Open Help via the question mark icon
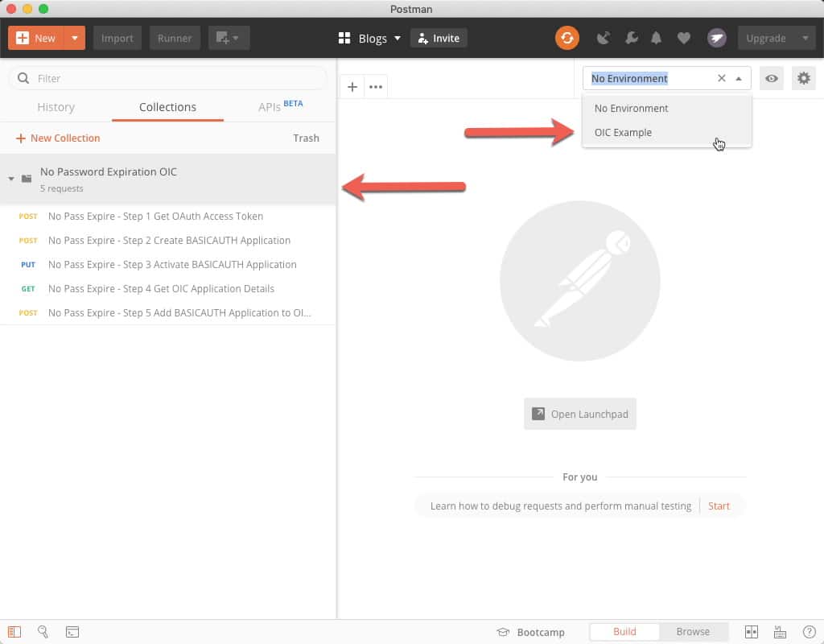Image resolution: width=824 pixels, height=644 pixels. [809, 632]
